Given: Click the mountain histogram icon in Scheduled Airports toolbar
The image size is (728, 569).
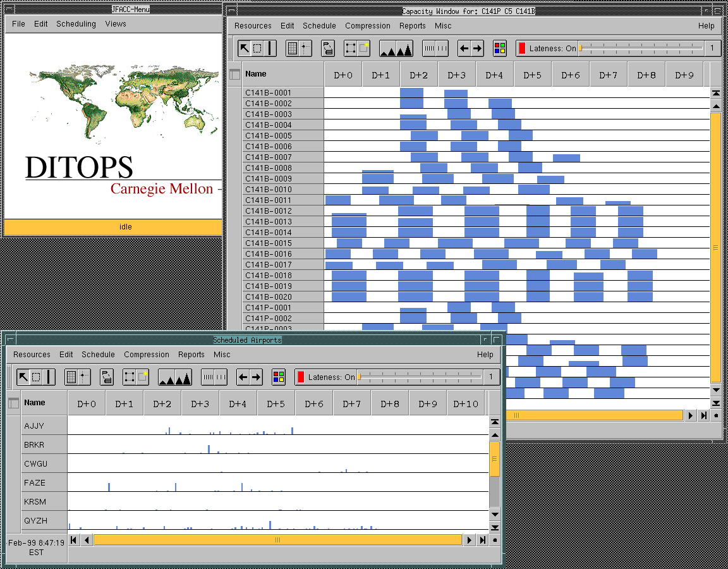Looking at the screenshot, I should (x=174, y=377).
